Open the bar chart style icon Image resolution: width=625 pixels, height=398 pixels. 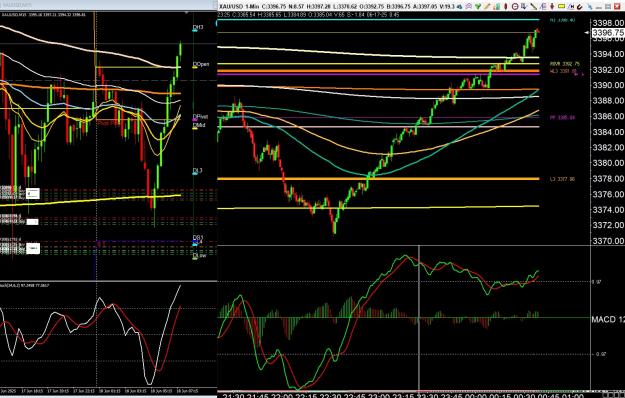point(497,6)
